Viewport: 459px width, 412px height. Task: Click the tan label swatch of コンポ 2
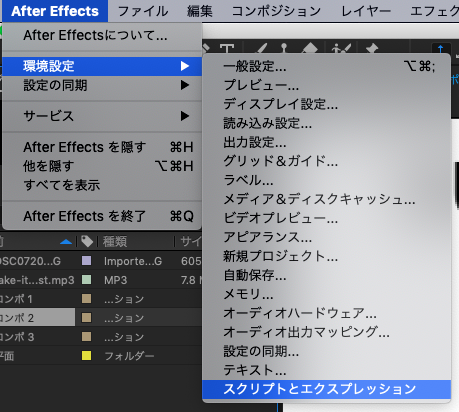[87, 318]
